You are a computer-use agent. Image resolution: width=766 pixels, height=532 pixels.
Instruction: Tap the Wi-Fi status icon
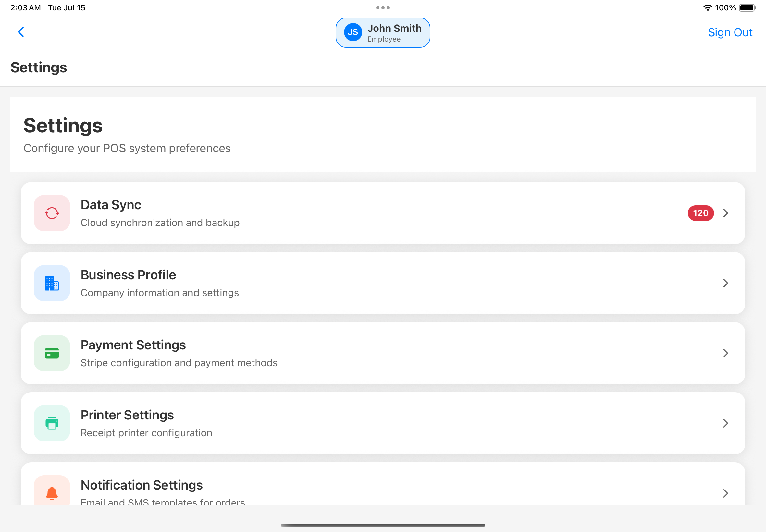click(x=708, y=8)
